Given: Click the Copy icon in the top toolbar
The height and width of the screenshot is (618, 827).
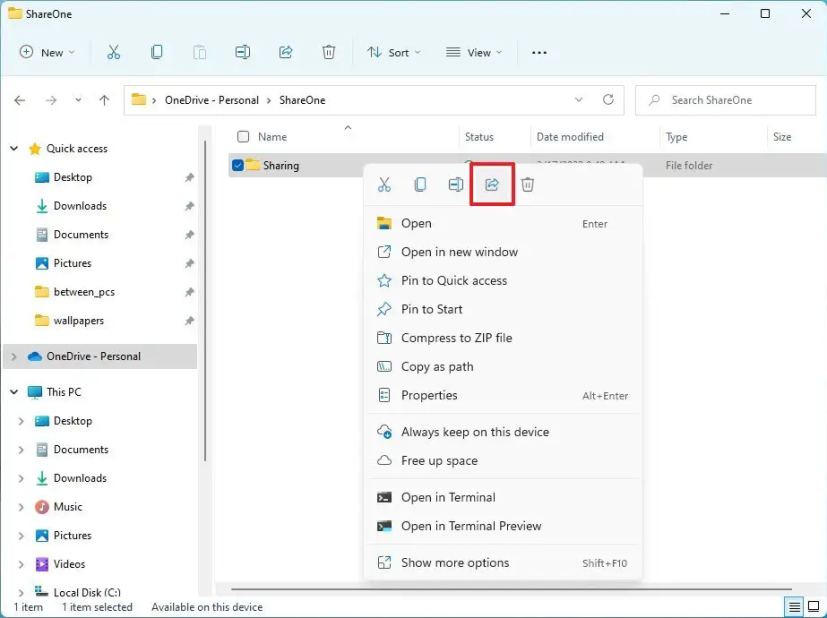Looking at the screenshot, I should pyautogui.click(x=157, y=52).
